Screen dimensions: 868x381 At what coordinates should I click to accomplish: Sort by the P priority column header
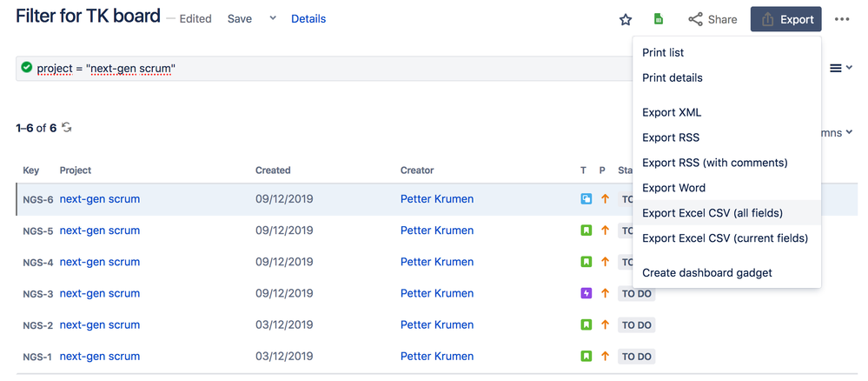[x=602, y=170]
